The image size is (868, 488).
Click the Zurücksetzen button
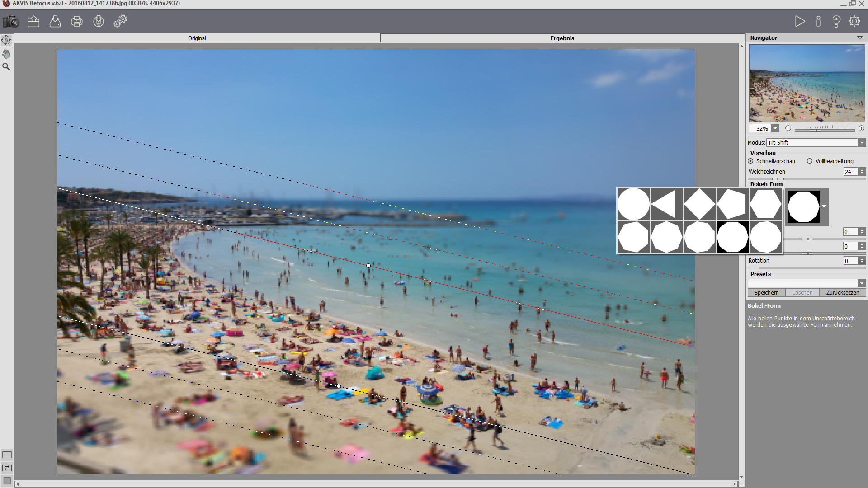click(x=842, y=293)
